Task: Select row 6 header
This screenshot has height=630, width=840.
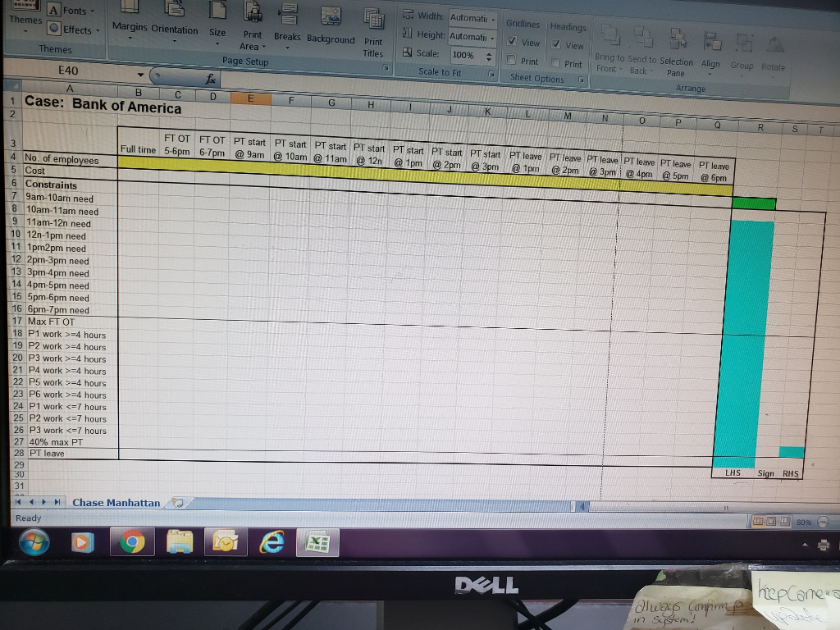Action: click(x=14, y=183)
